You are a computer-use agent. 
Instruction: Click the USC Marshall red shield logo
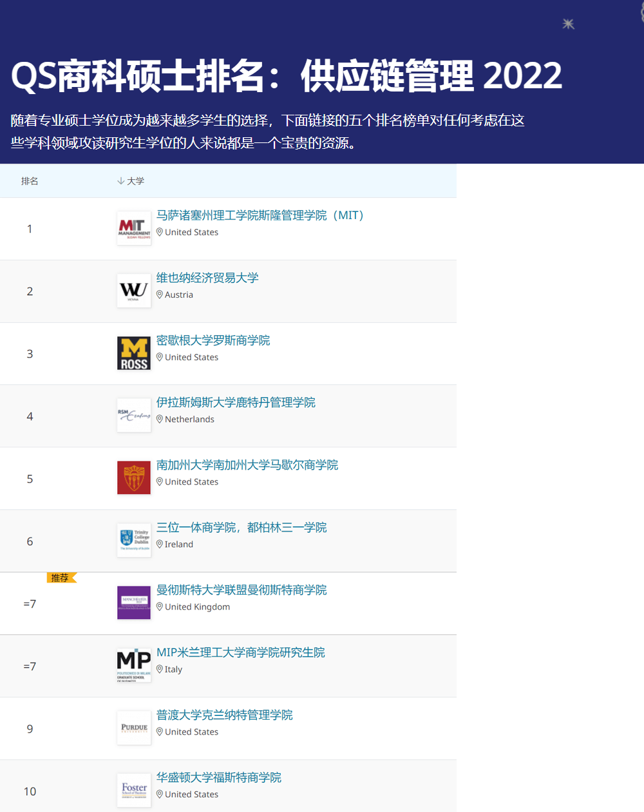(x=134, y=478)
